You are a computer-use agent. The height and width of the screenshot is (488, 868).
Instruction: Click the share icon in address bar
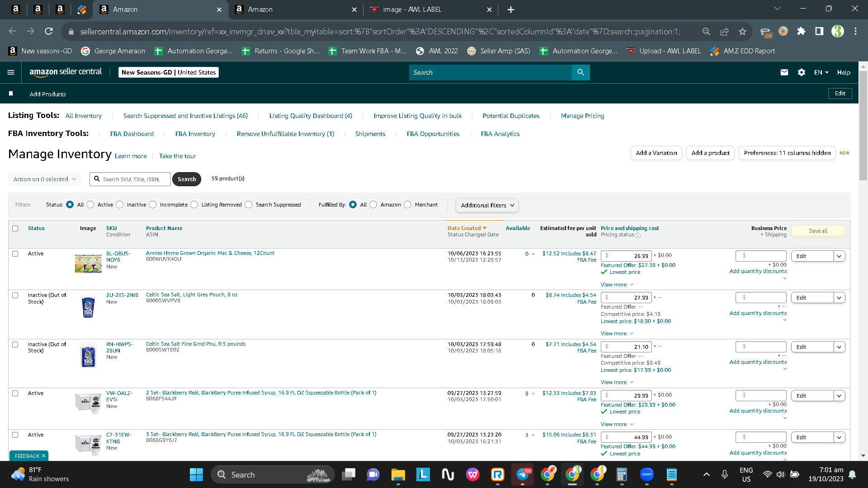click(724, 31)
